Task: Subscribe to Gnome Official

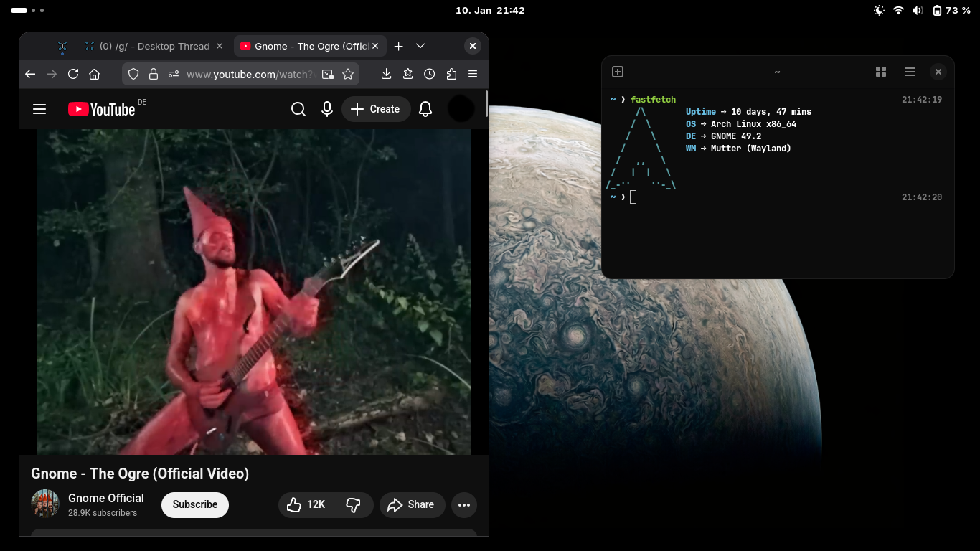Action: (195, 504)
